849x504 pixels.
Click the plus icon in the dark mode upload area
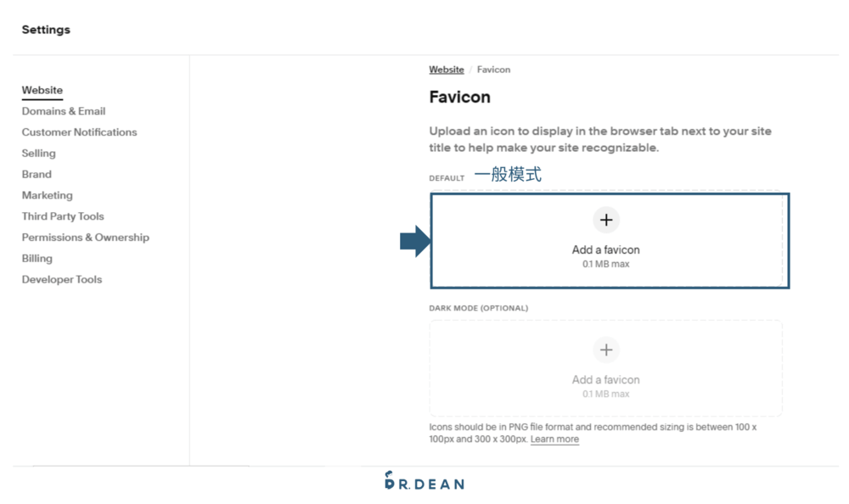[606, 349]
